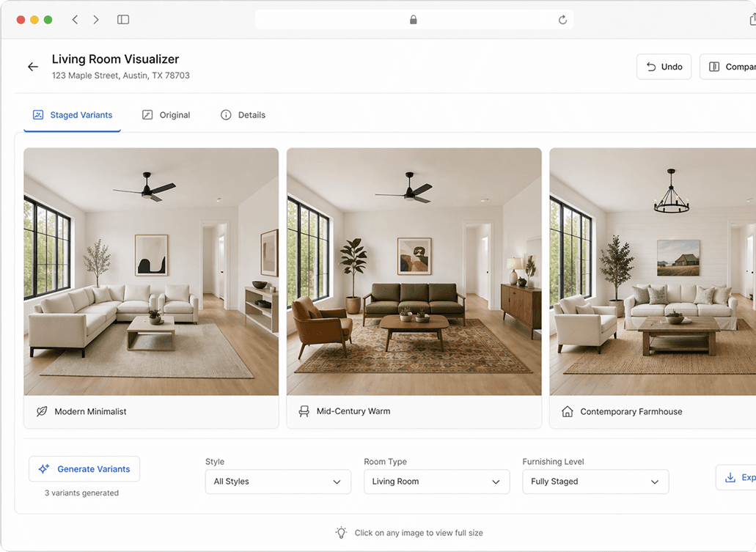Expand the Room Type dropdown
This screenshot has height=552, width=756.
point(436,482)
